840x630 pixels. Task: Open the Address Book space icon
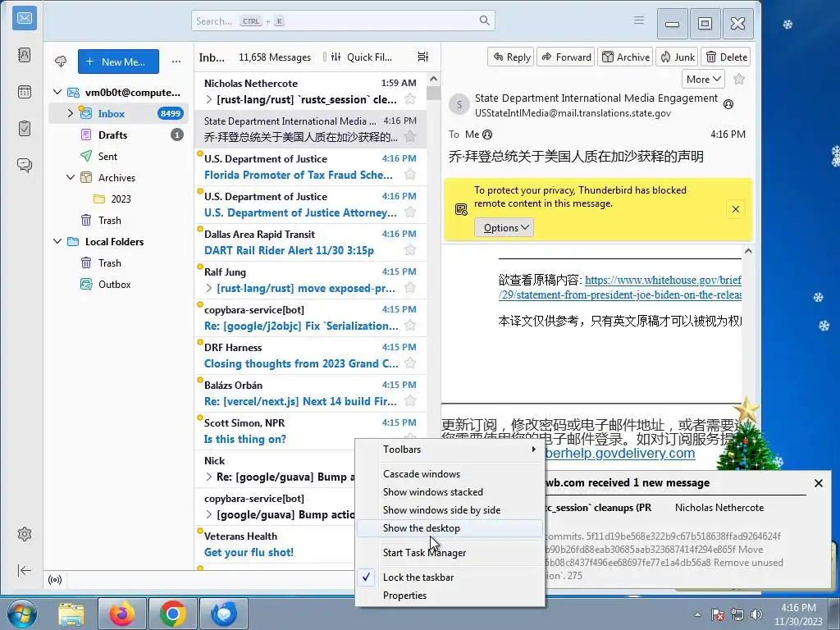click(25, 55)
